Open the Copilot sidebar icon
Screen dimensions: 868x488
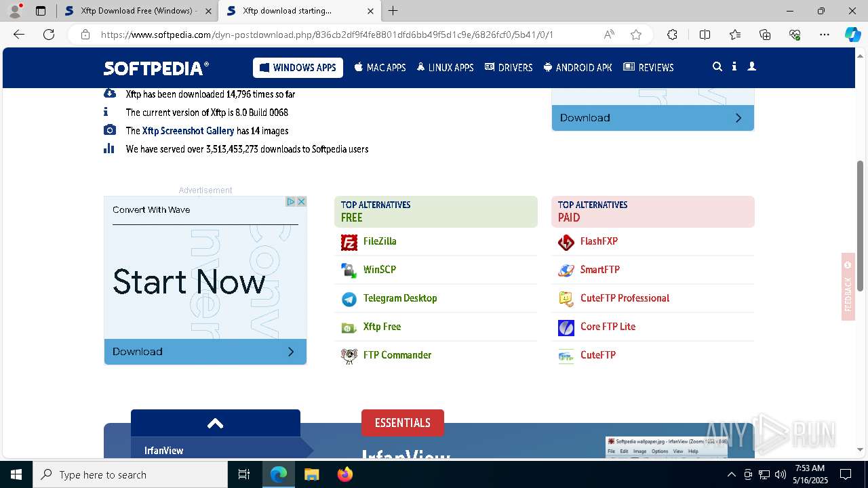[x=852, y=35]
